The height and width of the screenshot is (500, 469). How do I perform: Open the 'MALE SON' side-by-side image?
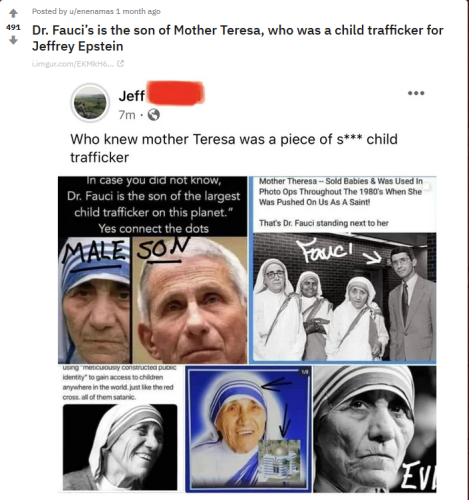pyautogui.click(x=153, y=300)
